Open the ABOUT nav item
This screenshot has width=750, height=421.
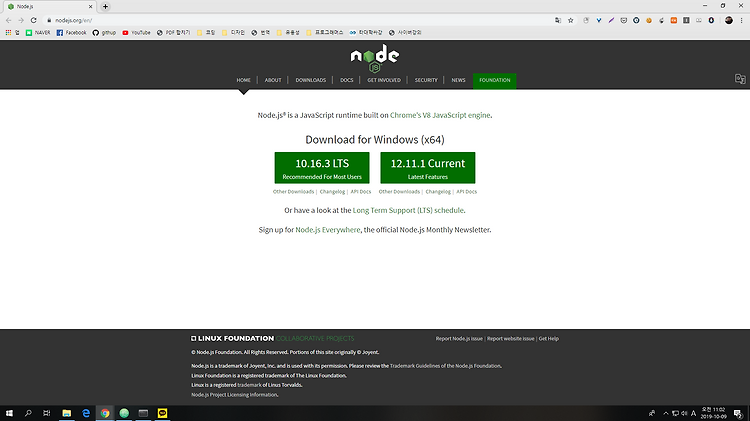click(273, 80)
